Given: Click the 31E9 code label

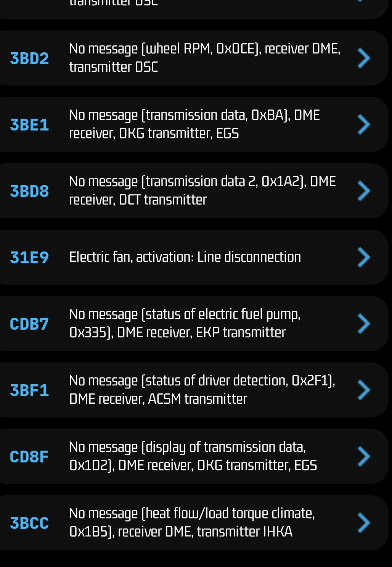Looking at the screenshot, I should click(29, 258).
